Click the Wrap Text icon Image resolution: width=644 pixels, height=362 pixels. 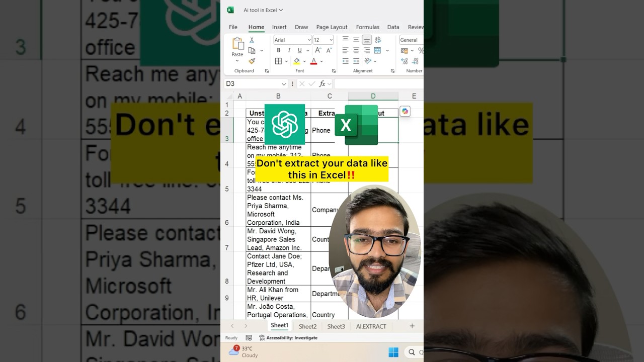378,39
